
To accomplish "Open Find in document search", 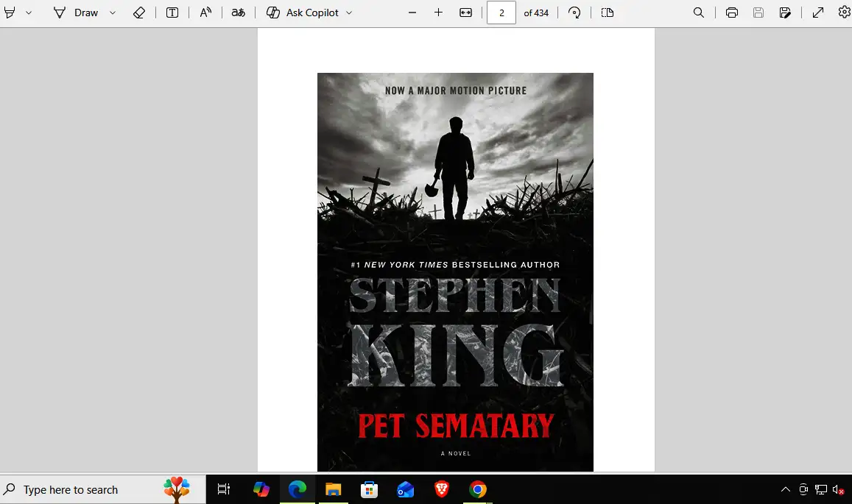I will 699,13.
